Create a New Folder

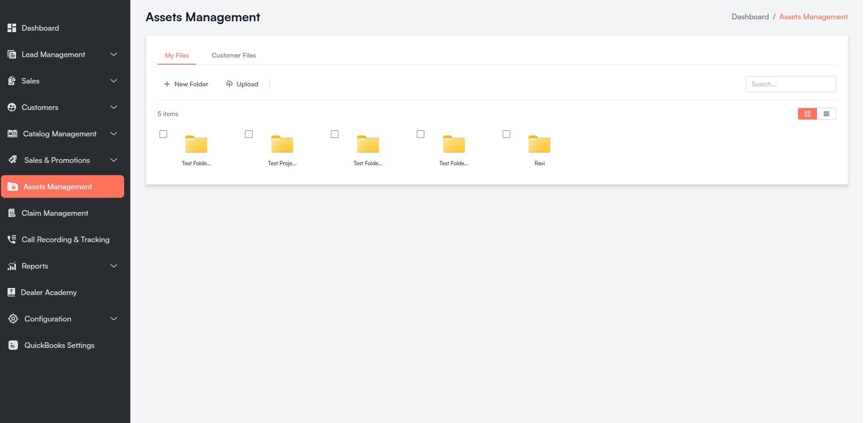click(186, 84)
